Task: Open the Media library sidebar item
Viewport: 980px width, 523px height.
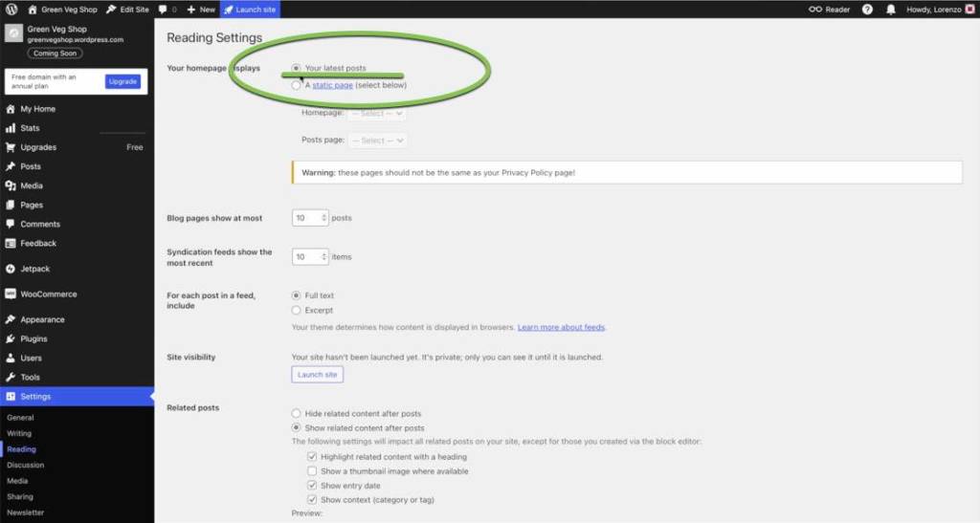Action: click(x=32, y=185)
